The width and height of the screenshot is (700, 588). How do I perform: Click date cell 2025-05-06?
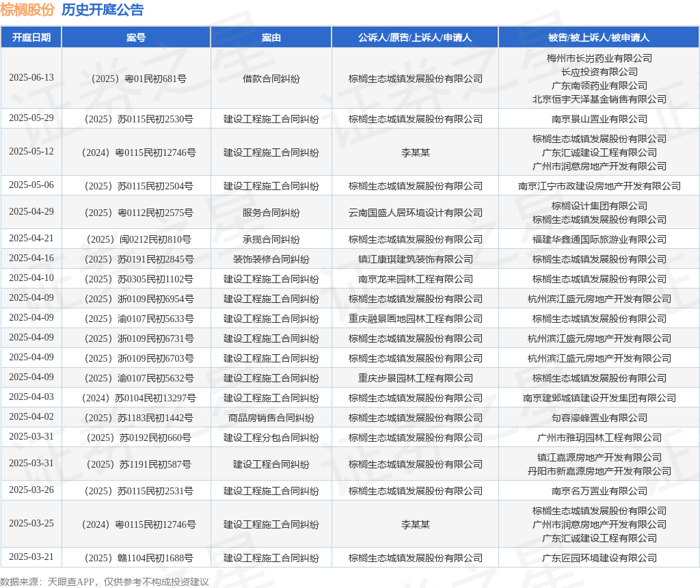pos(31,185)
